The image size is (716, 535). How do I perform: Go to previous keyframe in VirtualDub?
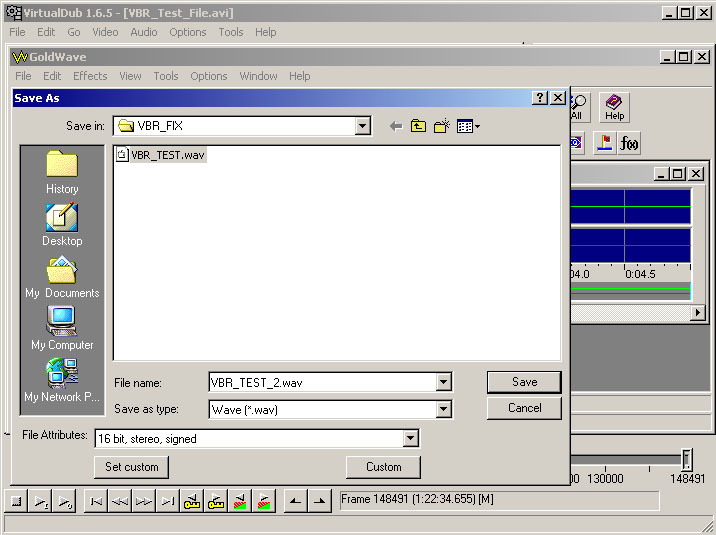point(192,502)
